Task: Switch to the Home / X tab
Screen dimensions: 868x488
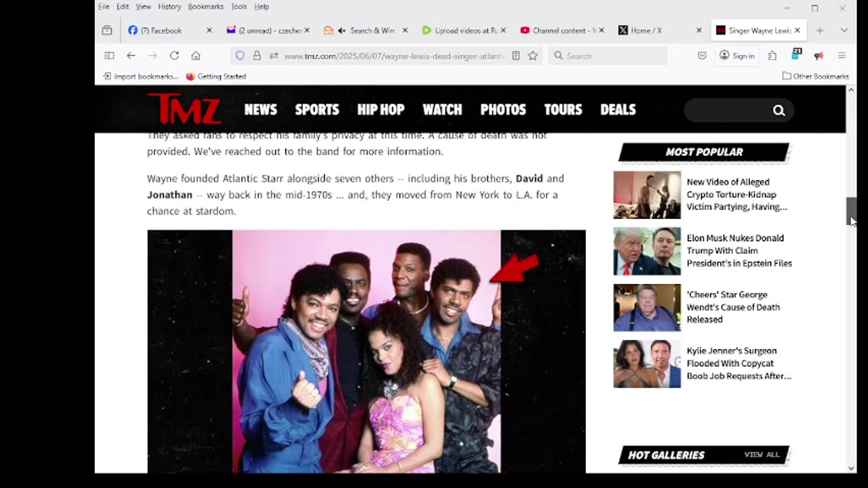Action: coord(659,30)
